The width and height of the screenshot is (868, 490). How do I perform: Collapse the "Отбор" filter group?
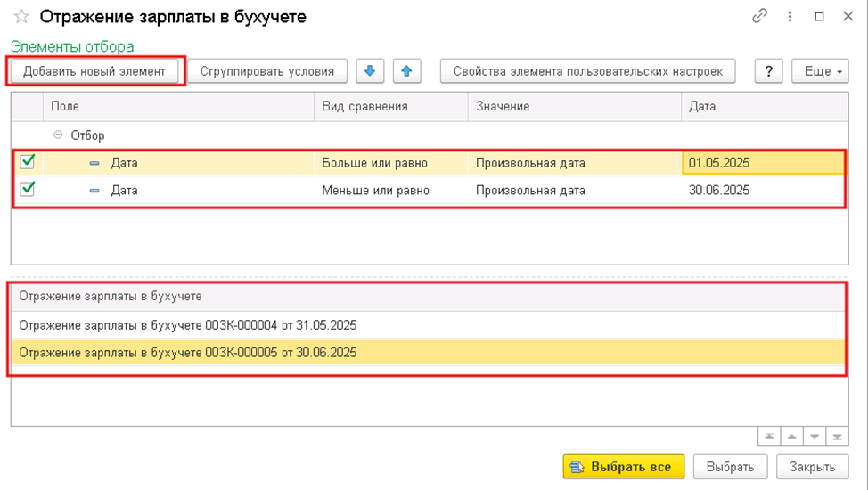tap(60, 135)
